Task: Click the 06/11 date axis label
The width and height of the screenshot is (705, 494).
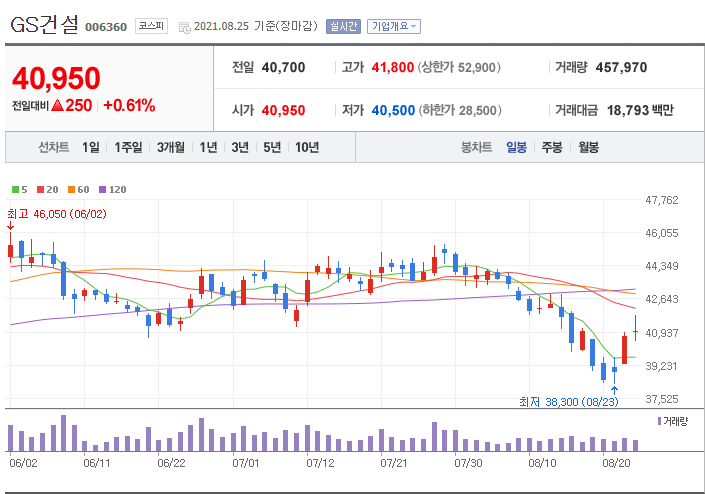Action: click(x=97, y=463)
